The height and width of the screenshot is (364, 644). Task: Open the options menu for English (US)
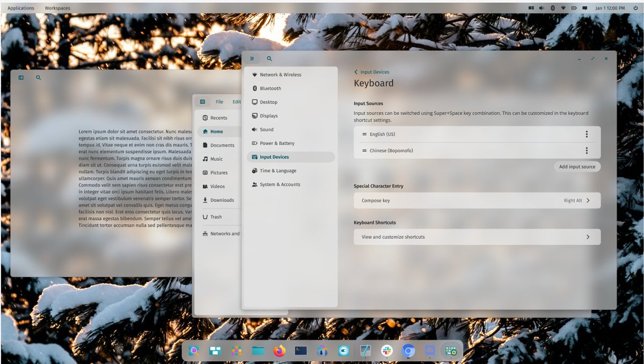click(588, 133)
